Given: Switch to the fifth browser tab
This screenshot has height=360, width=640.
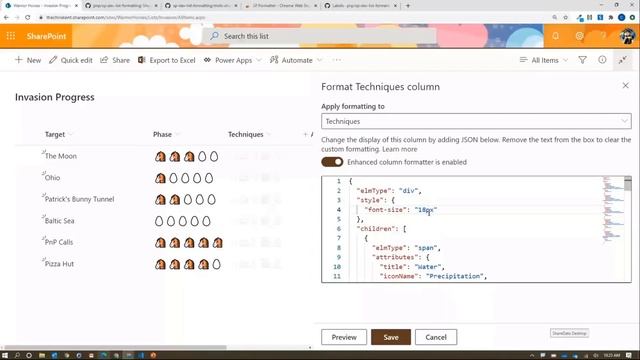Looking at the screenshot, I should pyautogui.click(x=361, y=6).
